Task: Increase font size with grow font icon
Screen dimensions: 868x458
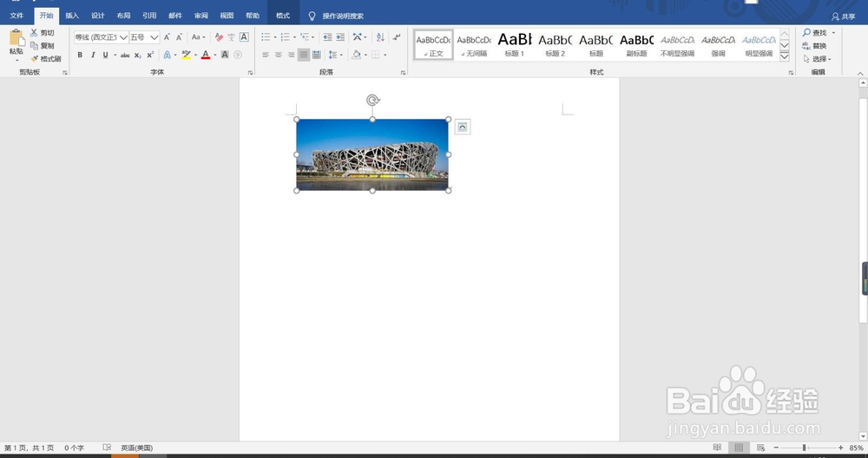Action: (167, 37)
